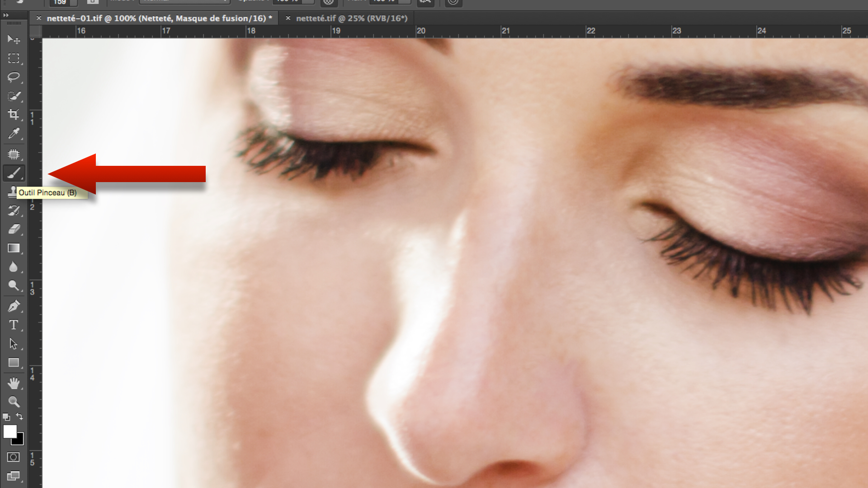Swap foreground and background colors
This screenshot has width=868, height=488.
point(19,416)
